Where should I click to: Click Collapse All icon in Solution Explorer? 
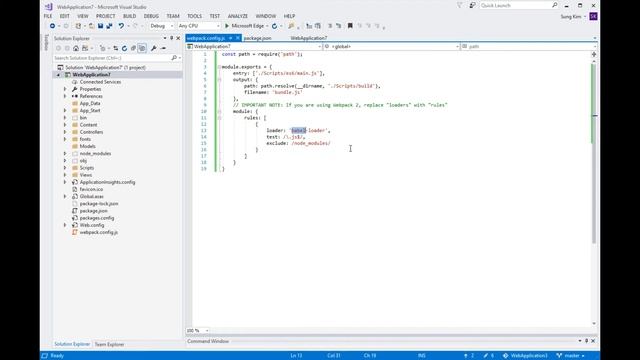pos(133,48)
